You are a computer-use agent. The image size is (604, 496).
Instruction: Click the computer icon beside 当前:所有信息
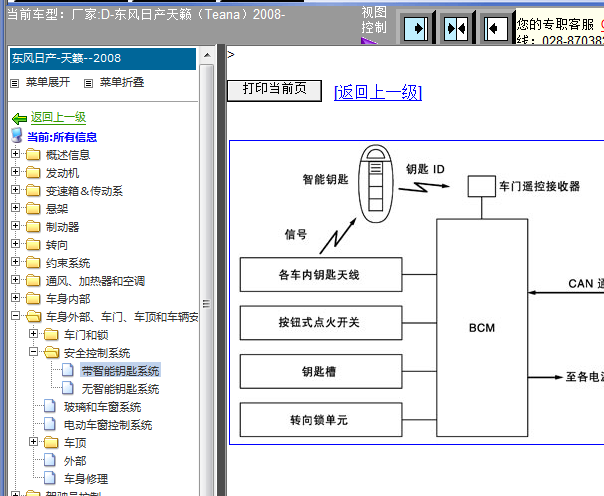coord(17,136)
